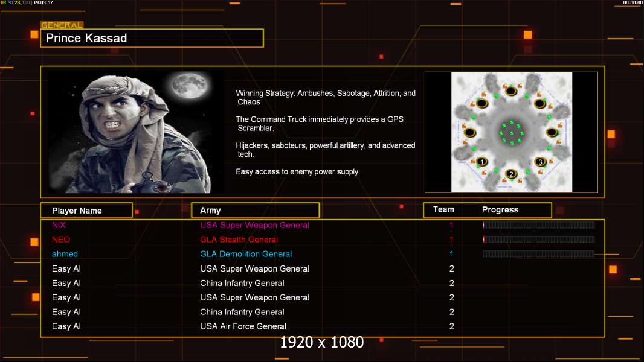Click team number for NEO
Image resolution: width=644 pixels, height=362 pixels.
[x=451, y=240]
